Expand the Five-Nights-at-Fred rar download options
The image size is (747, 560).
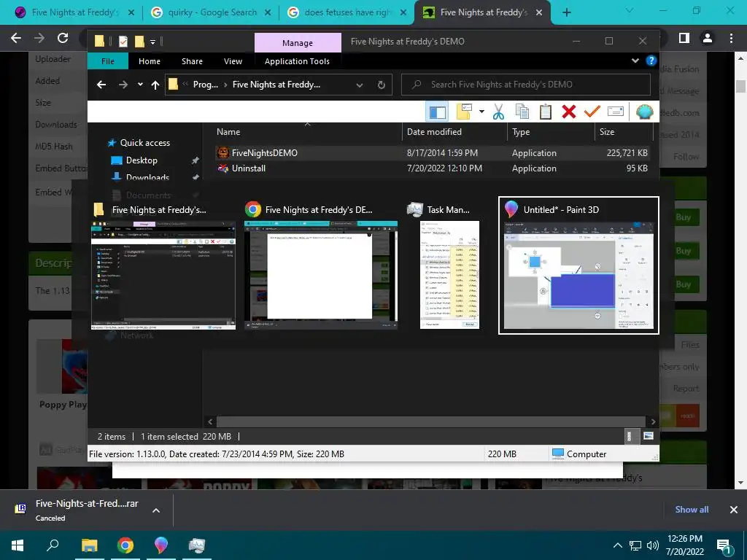pos(156,510)
